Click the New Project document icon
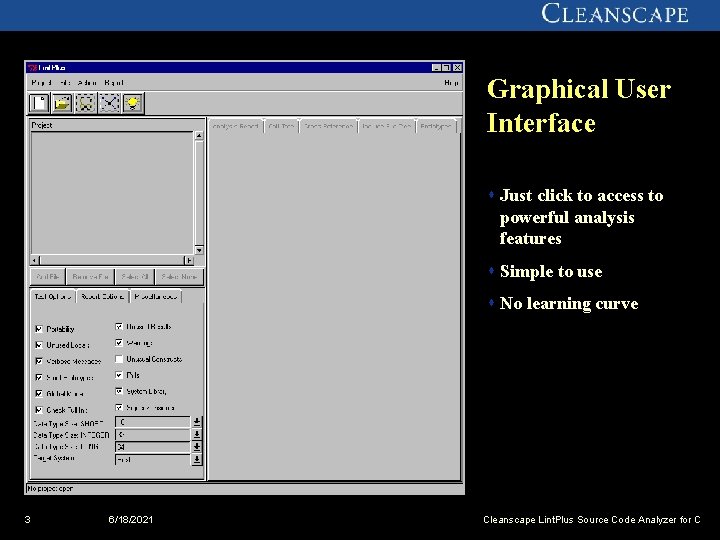This screenshot has height=540, width=720. [x=39, y=103]
